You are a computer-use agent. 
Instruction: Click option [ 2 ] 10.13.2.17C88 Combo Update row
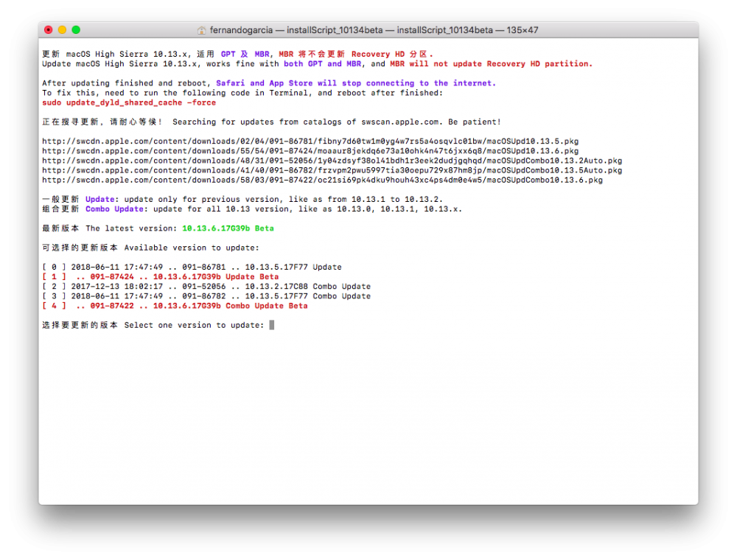(x=206, y=287)
